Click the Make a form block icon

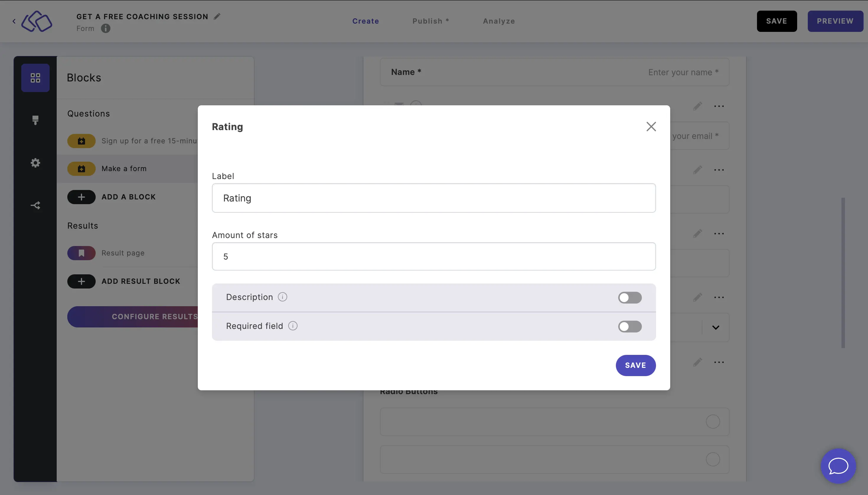tap(81, 169)
